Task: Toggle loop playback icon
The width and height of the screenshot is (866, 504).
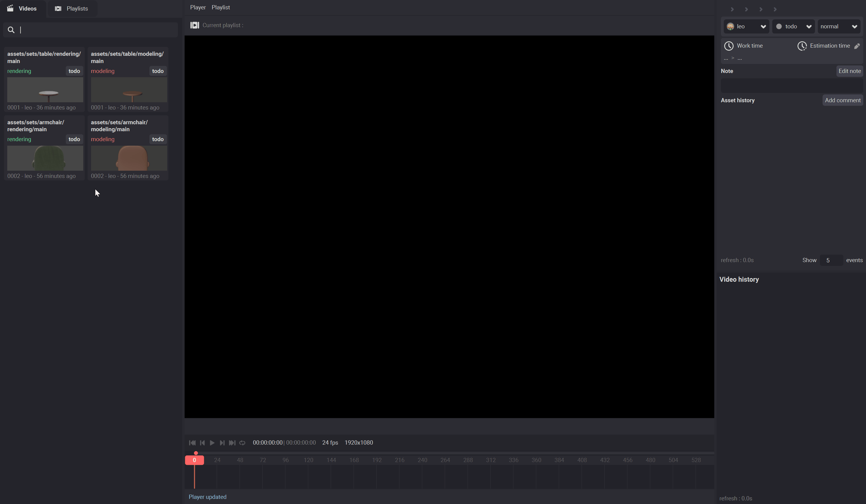Action: 242,443
